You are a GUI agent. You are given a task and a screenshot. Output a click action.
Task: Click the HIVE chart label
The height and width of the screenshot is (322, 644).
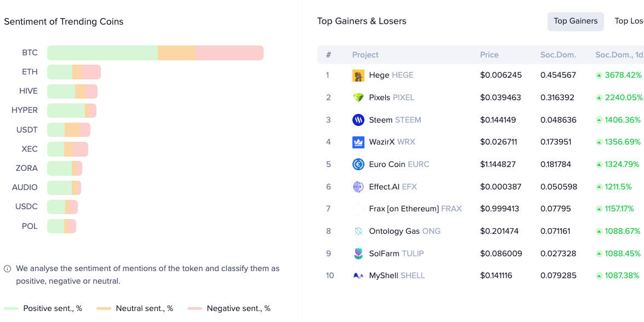point(29,91)
